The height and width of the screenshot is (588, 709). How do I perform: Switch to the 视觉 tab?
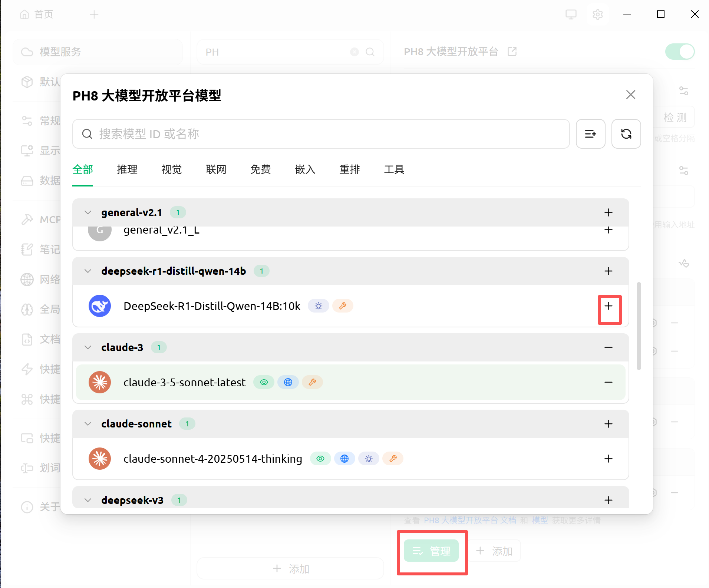coord(172,169)
